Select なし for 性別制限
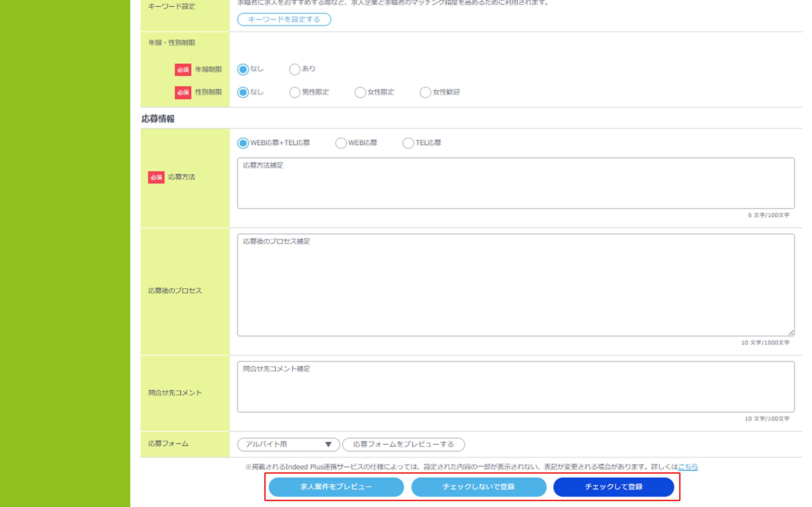Image resolution: width=812 pixels, height=507 pixels. (x=243, y=92)
